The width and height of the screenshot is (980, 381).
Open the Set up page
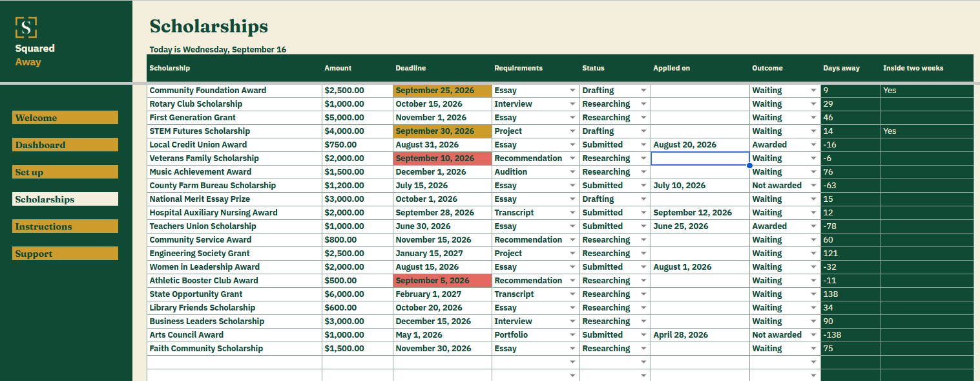[x=65, y=172]
